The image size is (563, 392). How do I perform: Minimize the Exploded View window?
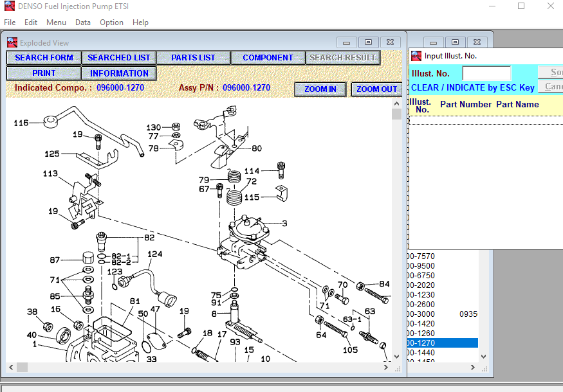click(347, 42)
